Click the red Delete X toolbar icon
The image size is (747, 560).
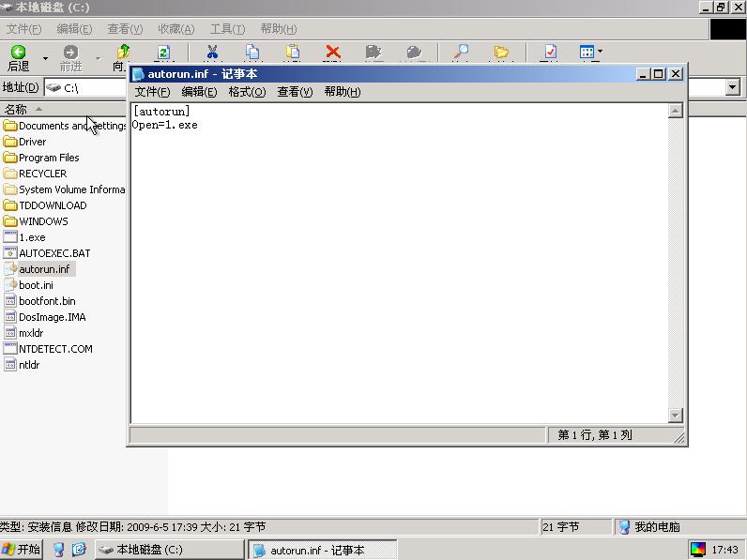(x=333, y=52)
